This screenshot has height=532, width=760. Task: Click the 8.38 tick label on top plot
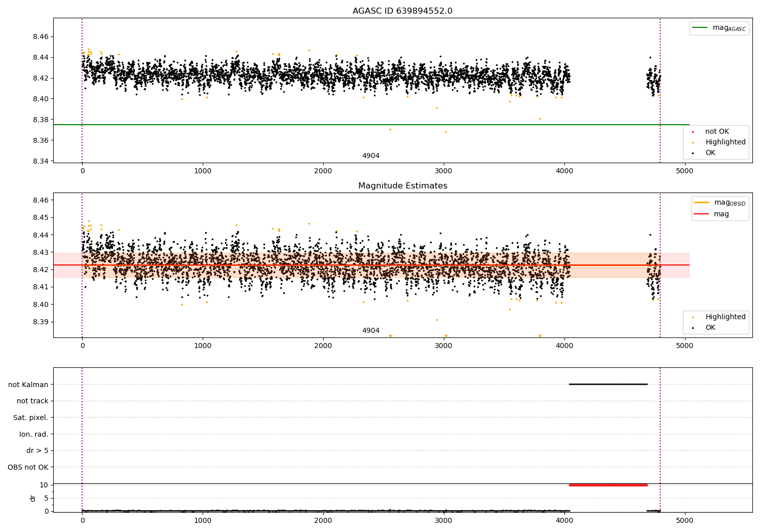pos(40,120)
